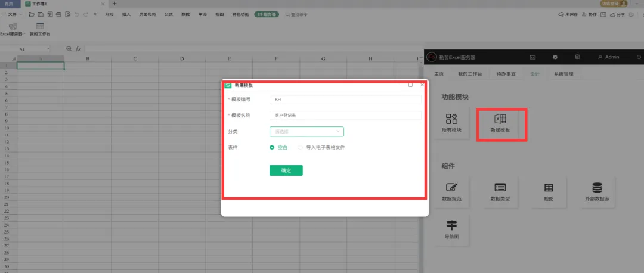Switch to 设计 tab in server panel

[535, 74]
